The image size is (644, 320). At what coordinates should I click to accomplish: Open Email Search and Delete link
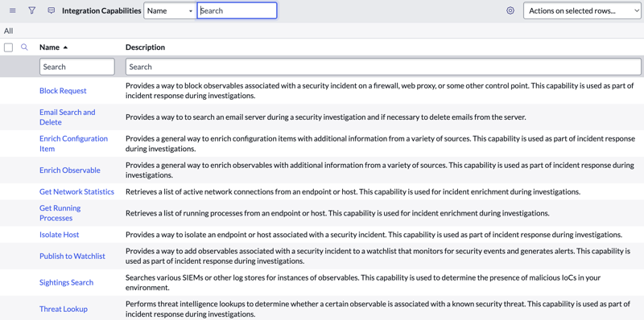point(68,117)
